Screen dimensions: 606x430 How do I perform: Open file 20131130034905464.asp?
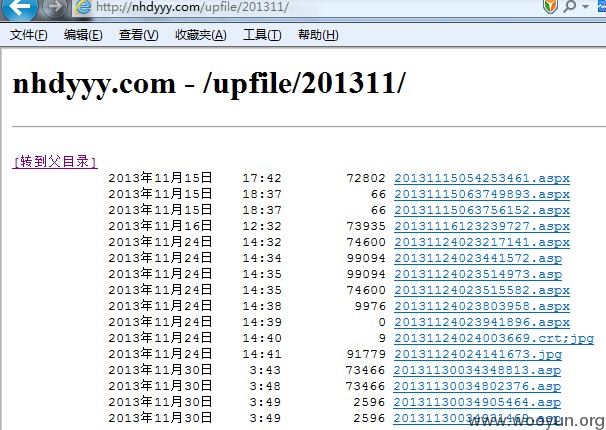477,402
